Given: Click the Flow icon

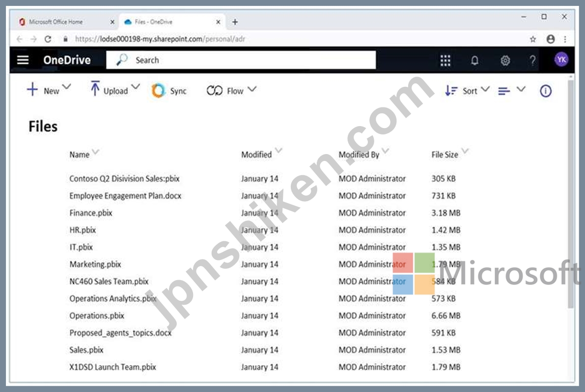Looking at the screenshot, I should 215,91.
